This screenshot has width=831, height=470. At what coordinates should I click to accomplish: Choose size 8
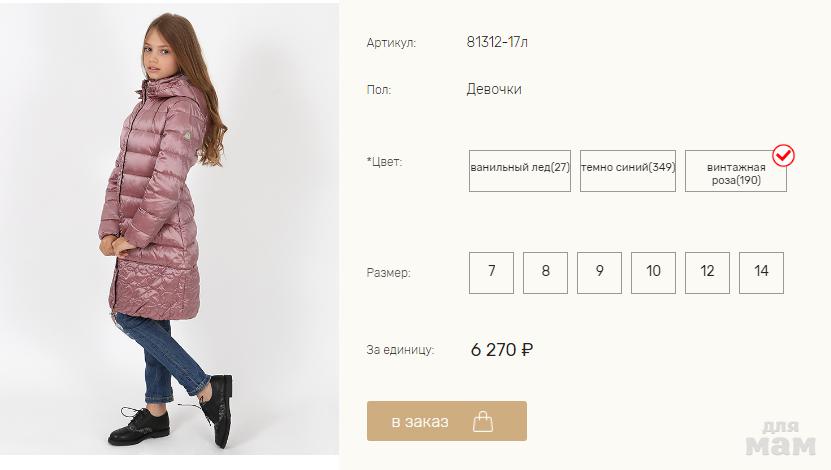(545, 272)
